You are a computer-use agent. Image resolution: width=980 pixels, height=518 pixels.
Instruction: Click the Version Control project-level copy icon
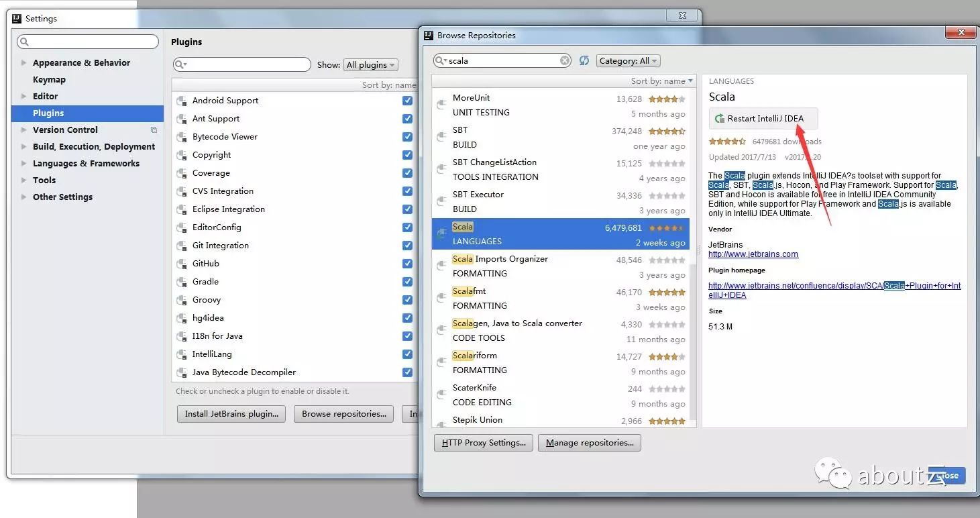[x=154, y=129]
